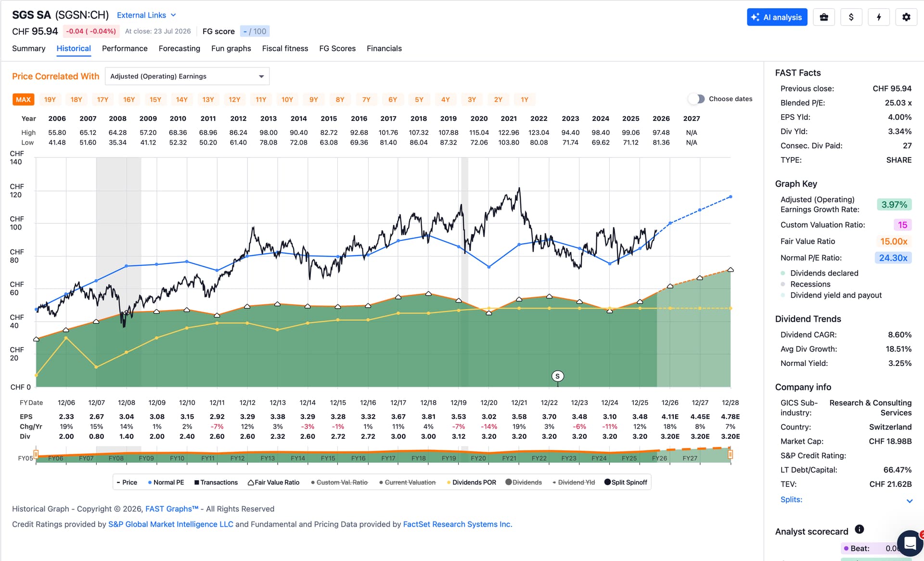Toggle Price line in legend
The height and width of the screenshot is (561, 924).
point(127,483)
